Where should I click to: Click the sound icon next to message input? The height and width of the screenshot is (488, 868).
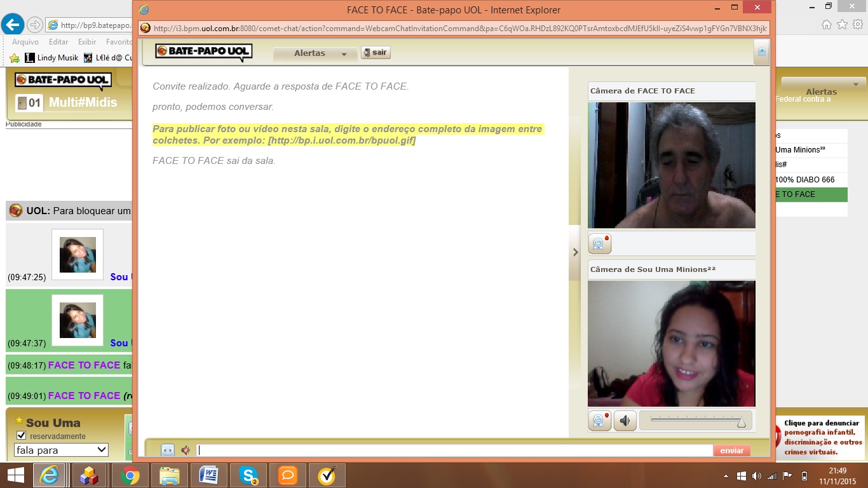(186, 450)
